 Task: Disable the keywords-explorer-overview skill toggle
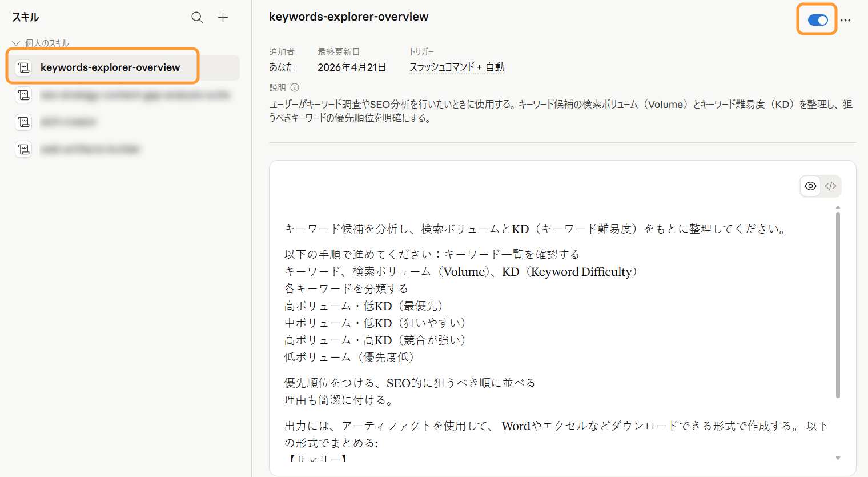[817, 20]
